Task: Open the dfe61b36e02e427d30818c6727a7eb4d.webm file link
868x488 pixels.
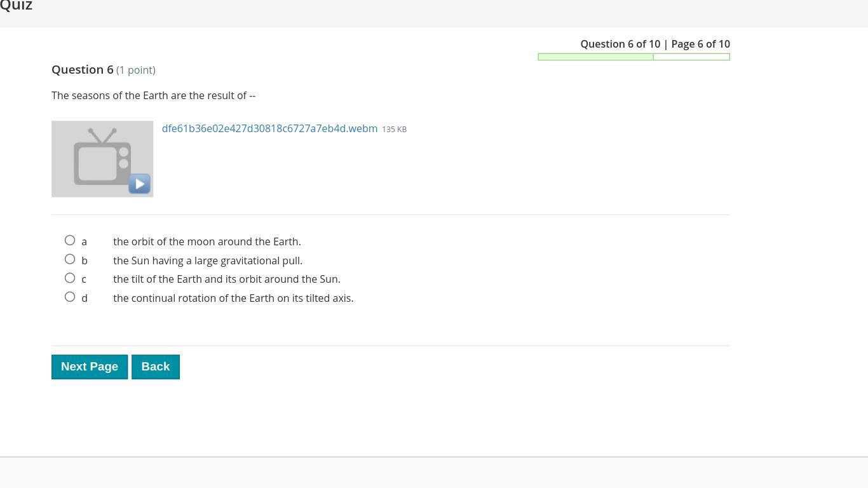Action: coord(269,128)
